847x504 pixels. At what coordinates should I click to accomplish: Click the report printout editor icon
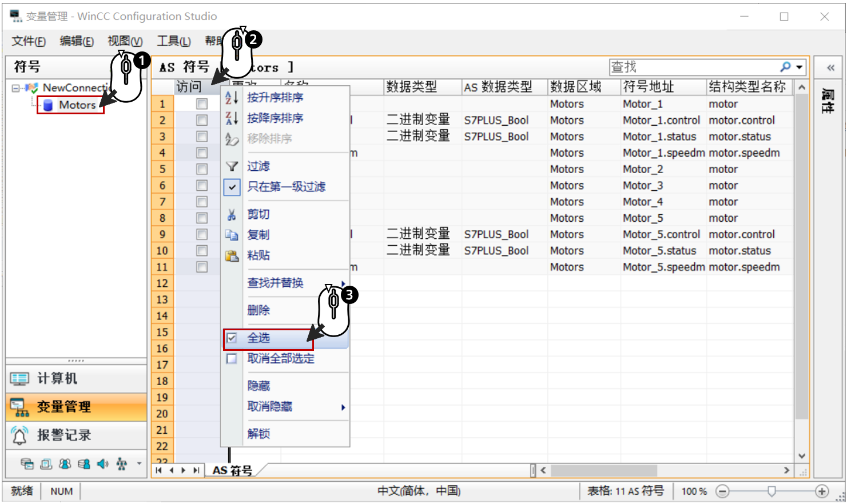[46, 463]
